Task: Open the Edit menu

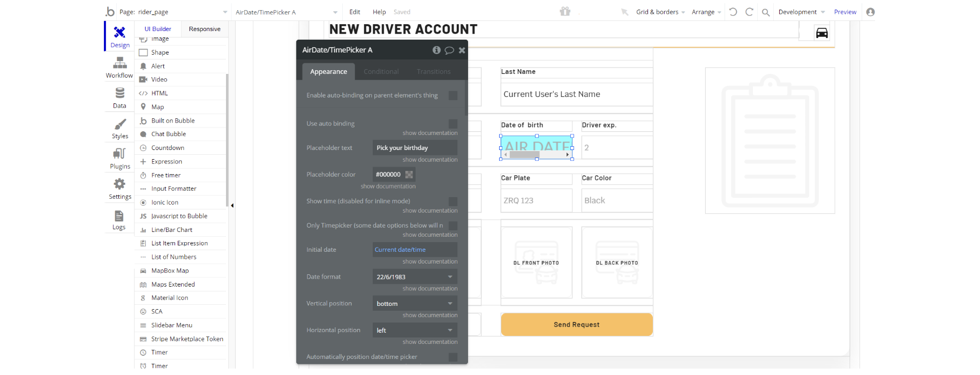Action: coord(355,12)
